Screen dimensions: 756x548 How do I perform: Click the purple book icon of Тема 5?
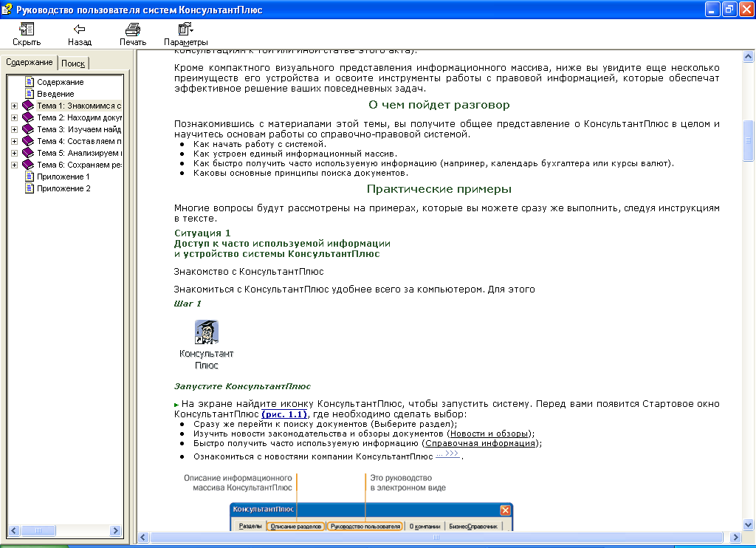28,152
